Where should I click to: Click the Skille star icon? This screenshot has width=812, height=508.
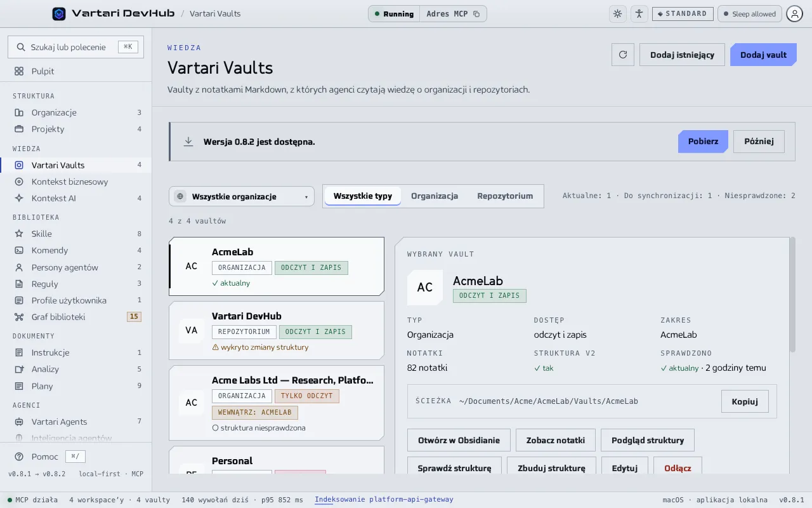tap(19, 234)
